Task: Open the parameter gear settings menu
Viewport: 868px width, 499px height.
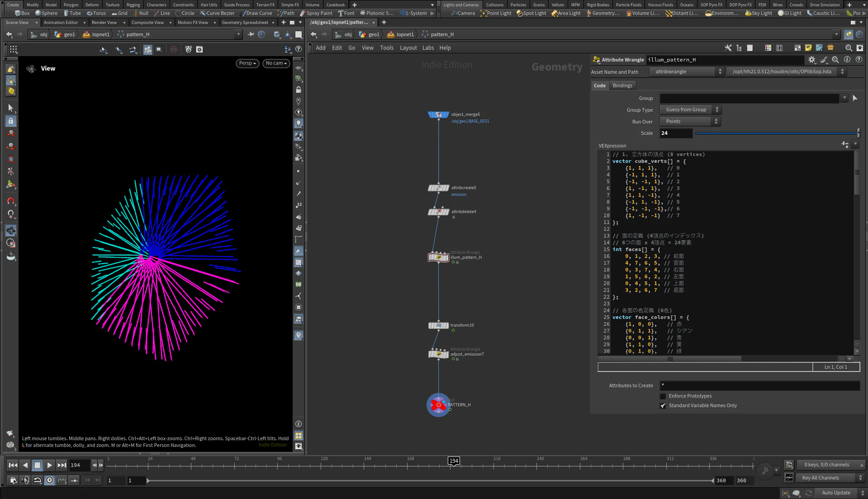Action: [x=811, y=60]
